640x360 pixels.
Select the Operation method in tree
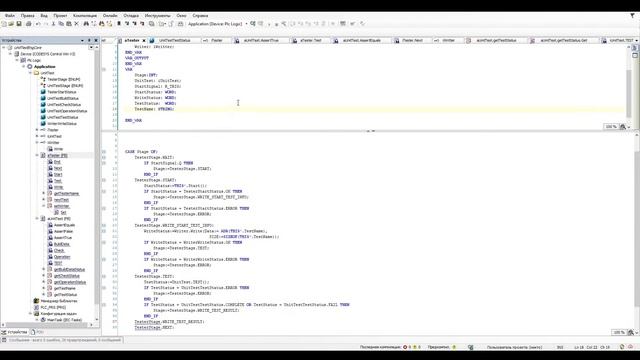click(62, 257)
